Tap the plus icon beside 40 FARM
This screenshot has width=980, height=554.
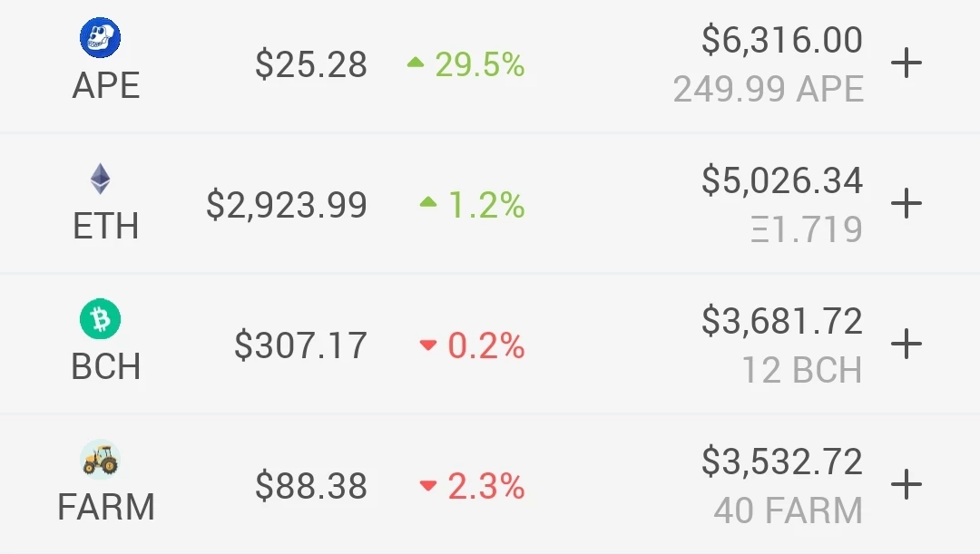906,485
